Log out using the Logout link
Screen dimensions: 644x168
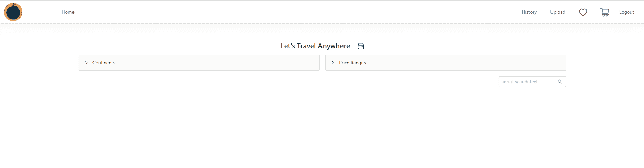click(x=626, y=12)
